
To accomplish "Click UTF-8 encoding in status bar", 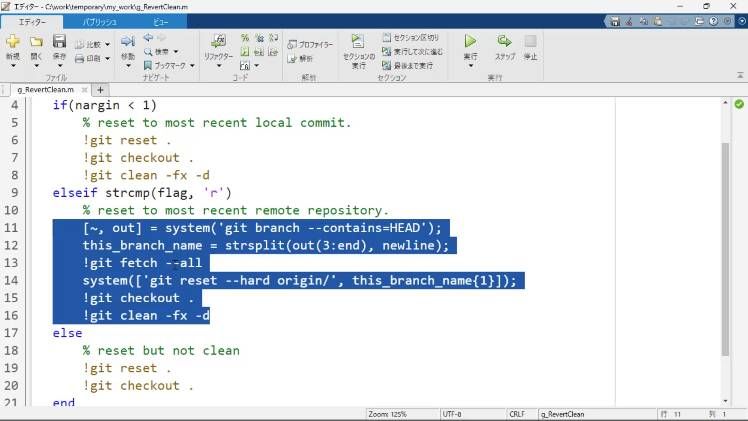I will point(452,414).
